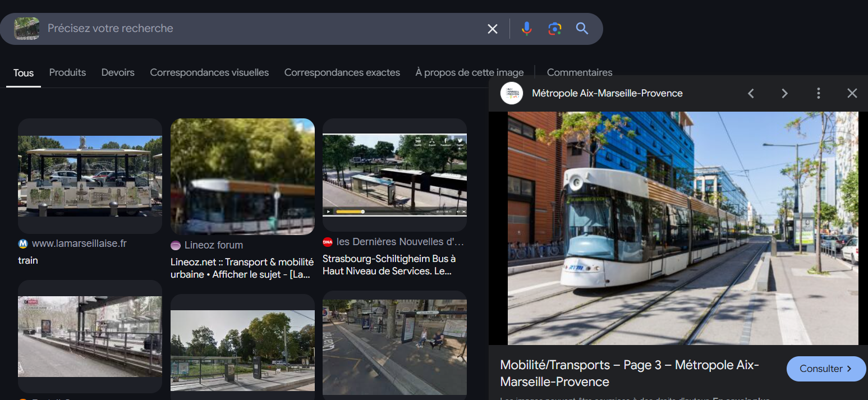Open the Correspondances exactes tab
This screenshot has width=868, height=400.
click(x=342, y=72)
